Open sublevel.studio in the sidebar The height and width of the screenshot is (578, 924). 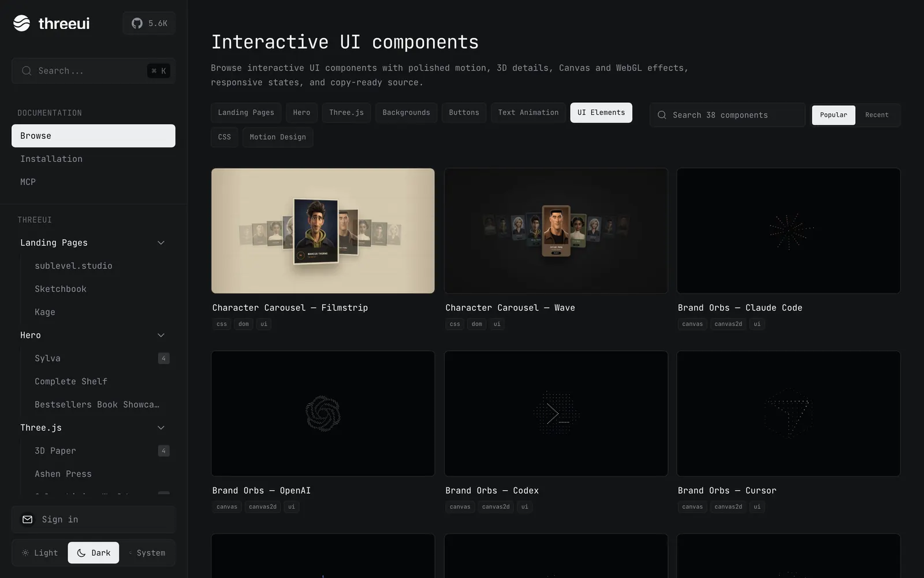[x=73, y=266]
